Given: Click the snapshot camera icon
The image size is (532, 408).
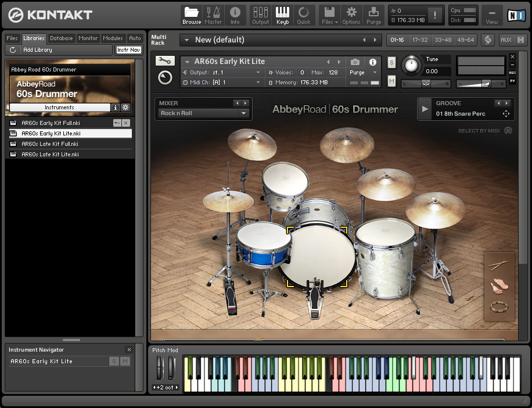Looking at the screenshot, I should 355,62.
